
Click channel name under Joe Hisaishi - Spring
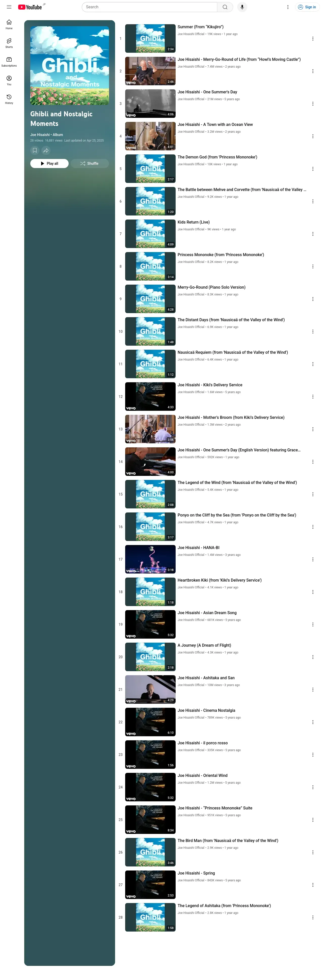point(191,880)
